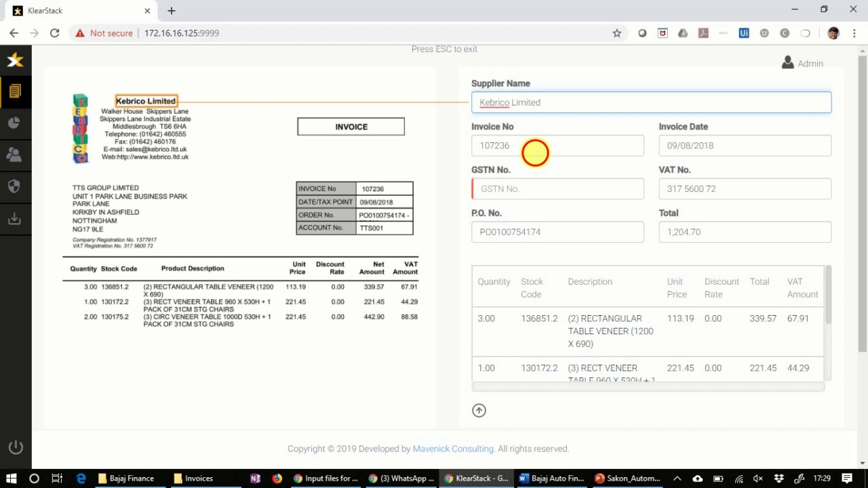
Task: Click the VAT No. field
Action: point(745,189)
